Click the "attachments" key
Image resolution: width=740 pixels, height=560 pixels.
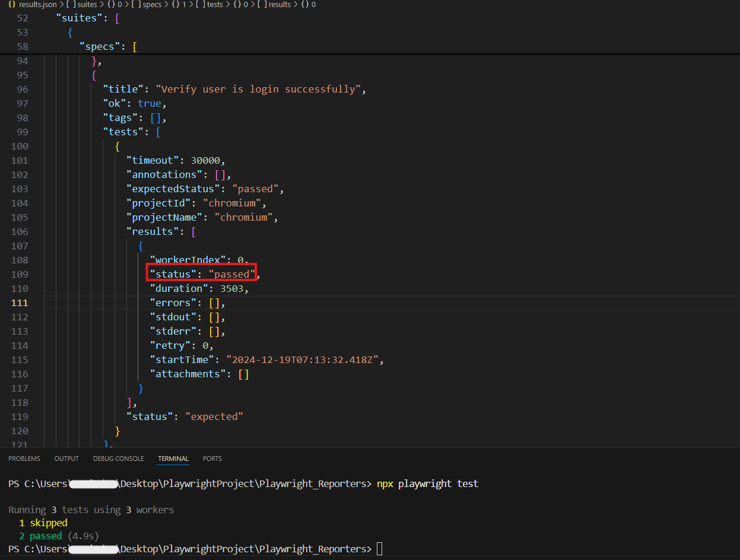point(188,374)
